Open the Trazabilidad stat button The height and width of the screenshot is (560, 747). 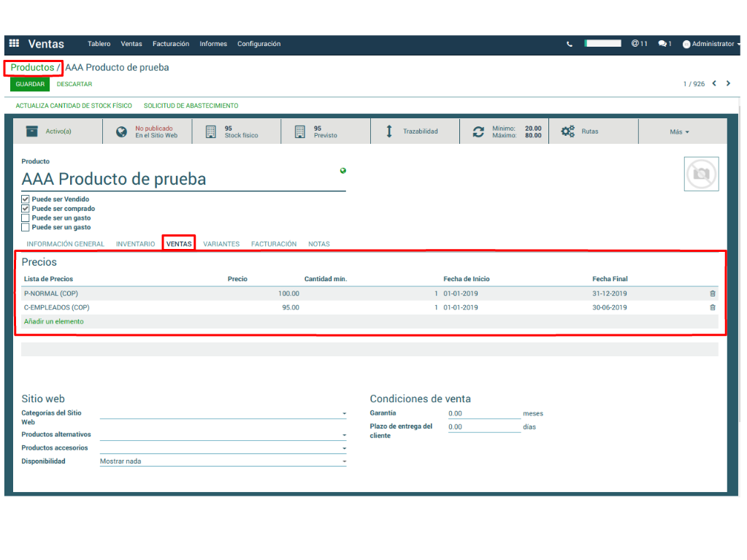click(414, 131)
